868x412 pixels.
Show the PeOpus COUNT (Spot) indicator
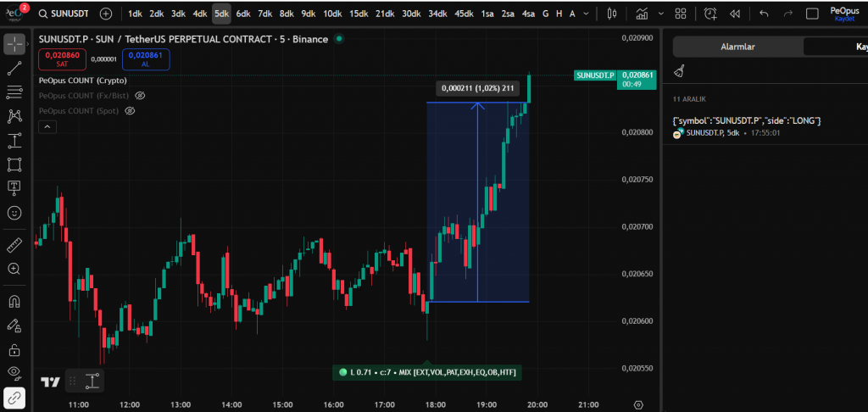[131, 111]
